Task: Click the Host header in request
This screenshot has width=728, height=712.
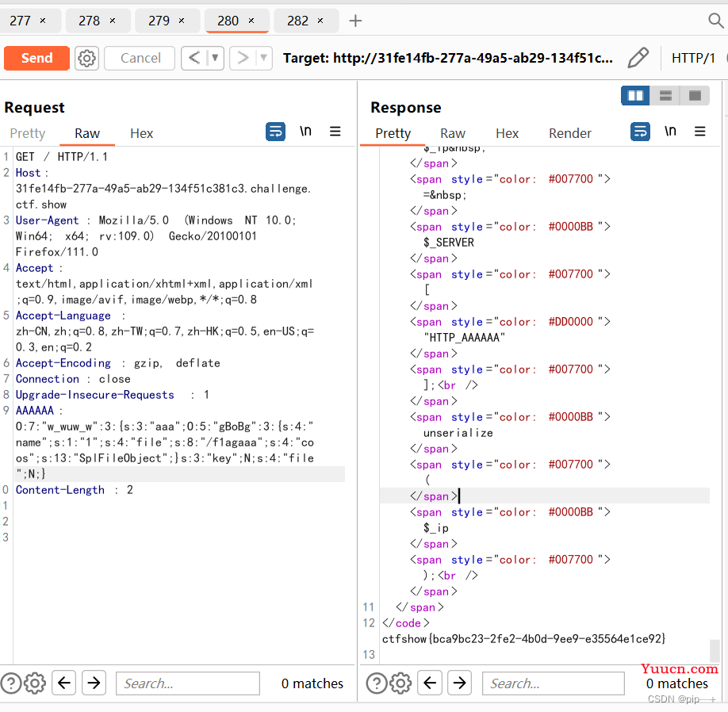Action: click(x=29, y=173)
